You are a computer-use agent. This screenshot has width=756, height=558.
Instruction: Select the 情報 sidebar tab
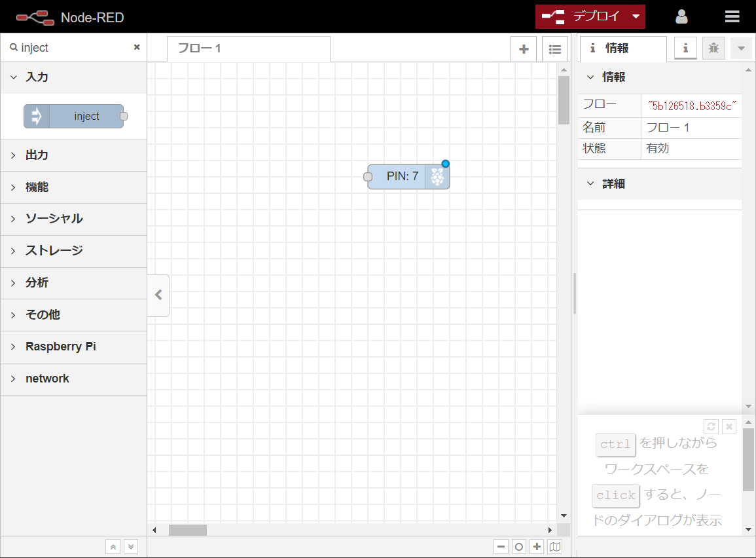[623, 48]
